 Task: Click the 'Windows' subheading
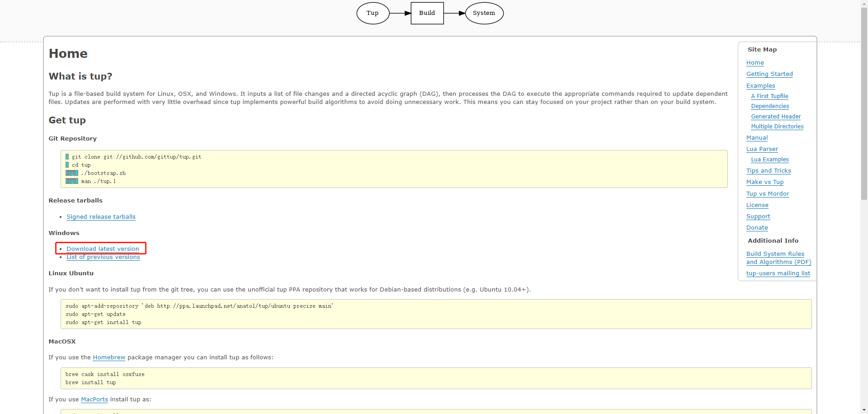pos(64,233)
